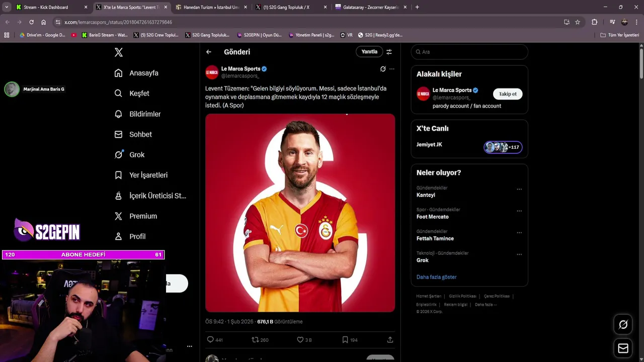Open Le Marca Sports author name
The width and height of the screenshot is (644, 362).
point(241,69)
